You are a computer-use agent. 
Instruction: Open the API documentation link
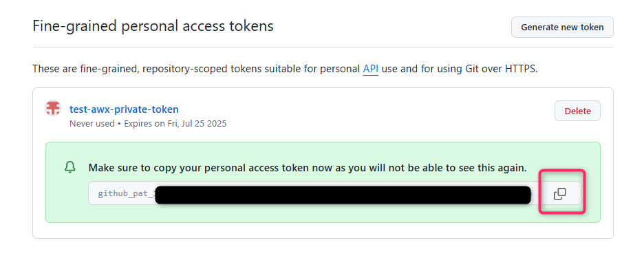tap(370, 69)
